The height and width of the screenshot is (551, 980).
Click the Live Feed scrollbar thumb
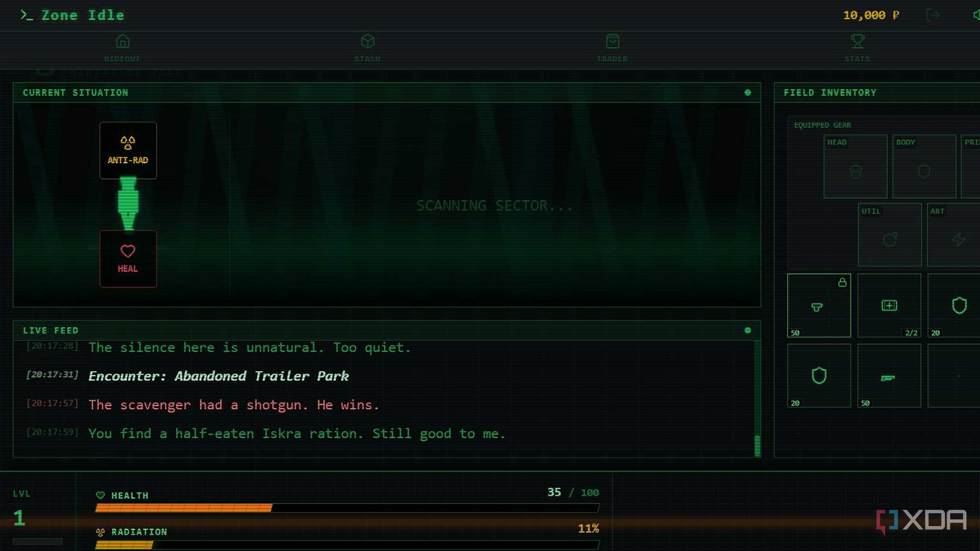click(x=757, y=445)
